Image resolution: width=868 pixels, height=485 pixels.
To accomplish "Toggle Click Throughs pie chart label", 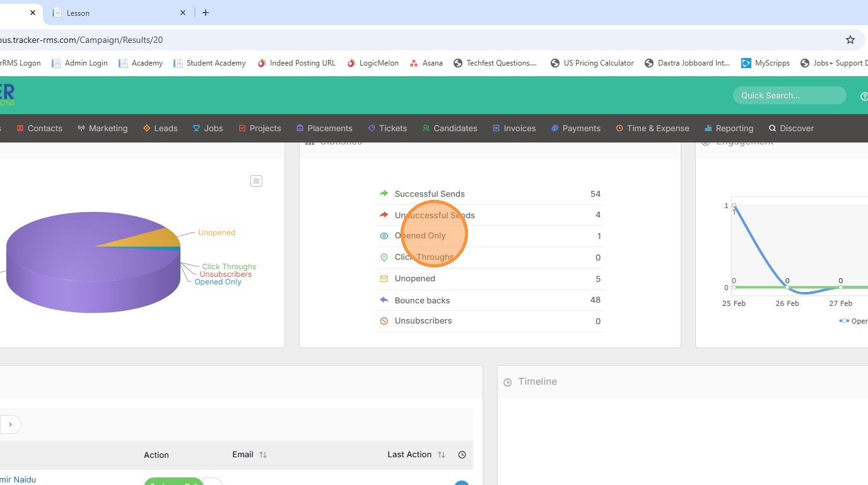I will (x=229, y=267).
